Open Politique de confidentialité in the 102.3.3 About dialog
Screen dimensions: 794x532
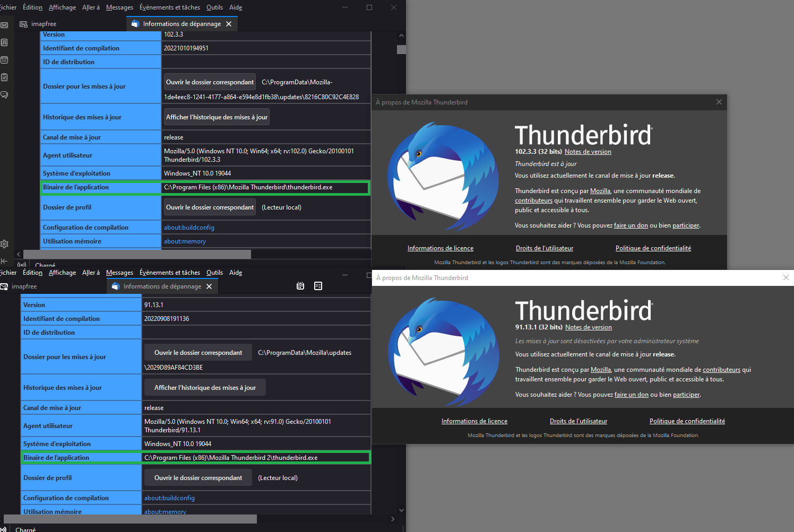653,248
